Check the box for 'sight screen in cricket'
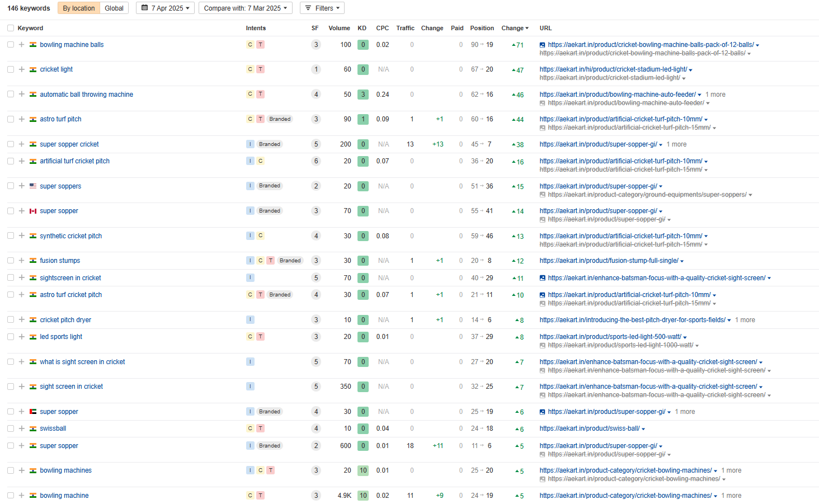 pyautogui.click(x=11, y=387)
